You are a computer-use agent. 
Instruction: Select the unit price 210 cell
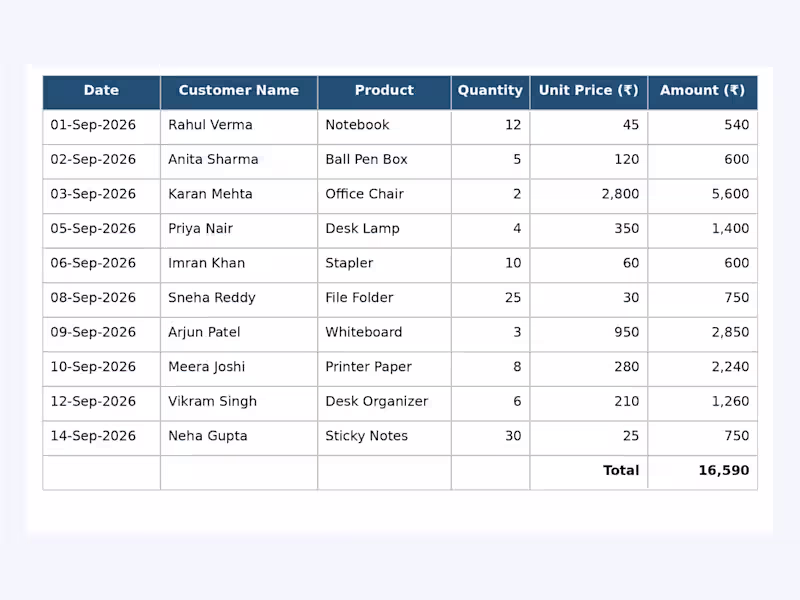589,404
